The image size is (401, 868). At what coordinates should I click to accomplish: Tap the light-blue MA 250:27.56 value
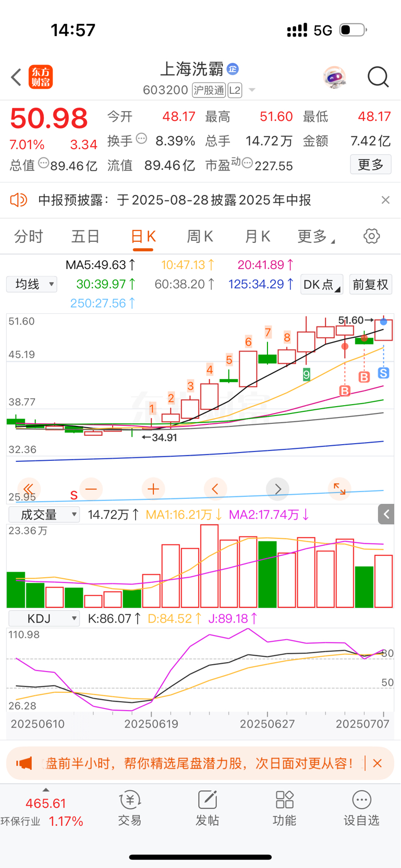coord(103,303)
